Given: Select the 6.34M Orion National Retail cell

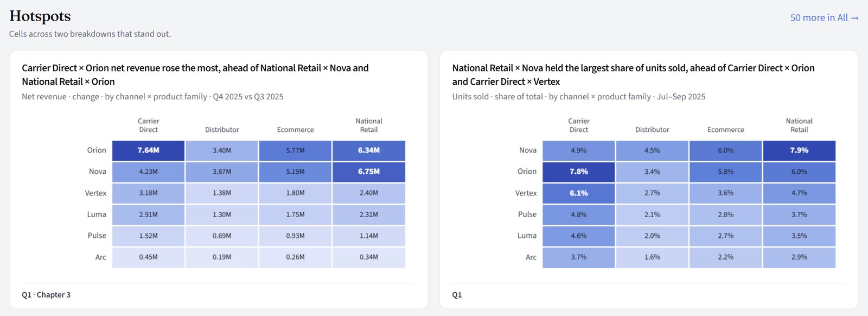Looking at the screenshot, I should pos(369,150).
